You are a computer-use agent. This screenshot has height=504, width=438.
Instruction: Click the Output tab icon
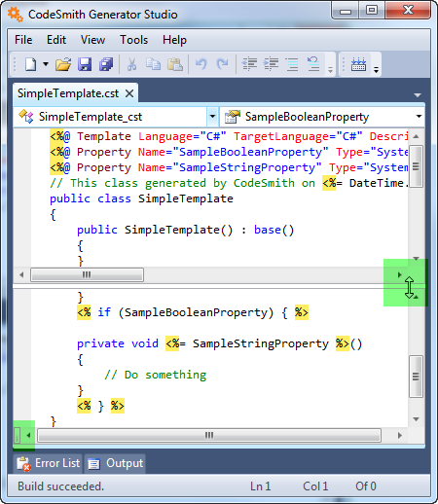93,464
